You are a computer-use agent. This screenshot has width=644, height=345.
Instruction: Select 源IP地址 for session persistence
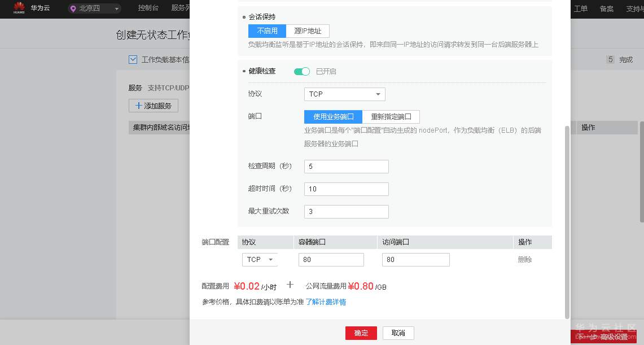click(308, 31)
